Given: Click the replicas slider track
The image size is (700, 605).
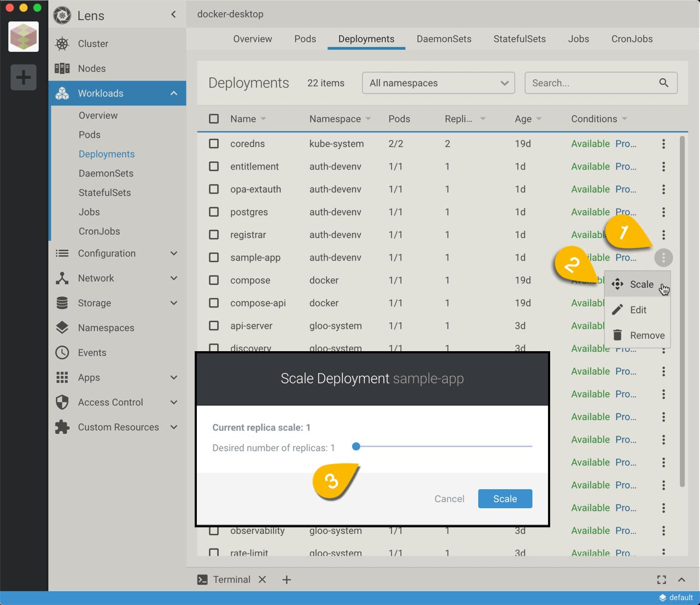Looking at the screenshot, I should [x=444, y=446].
